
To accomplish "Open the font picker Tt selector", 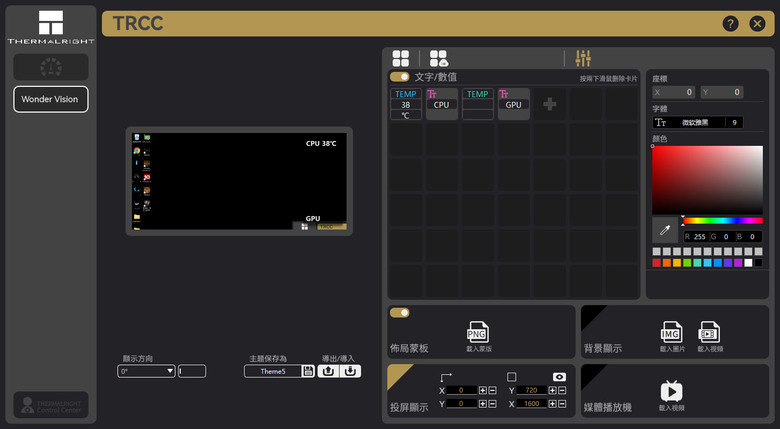I will click(688, 122).
